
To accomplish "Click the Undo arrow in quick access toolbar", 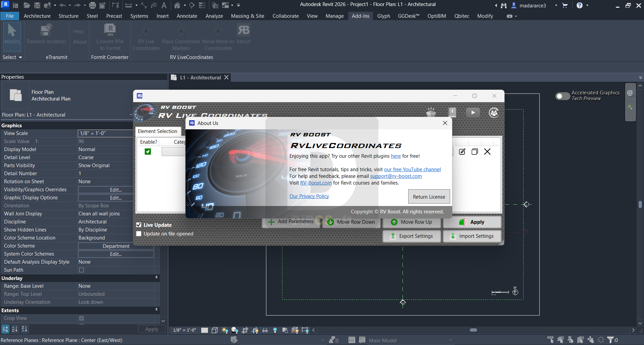I will pos(62,5).
